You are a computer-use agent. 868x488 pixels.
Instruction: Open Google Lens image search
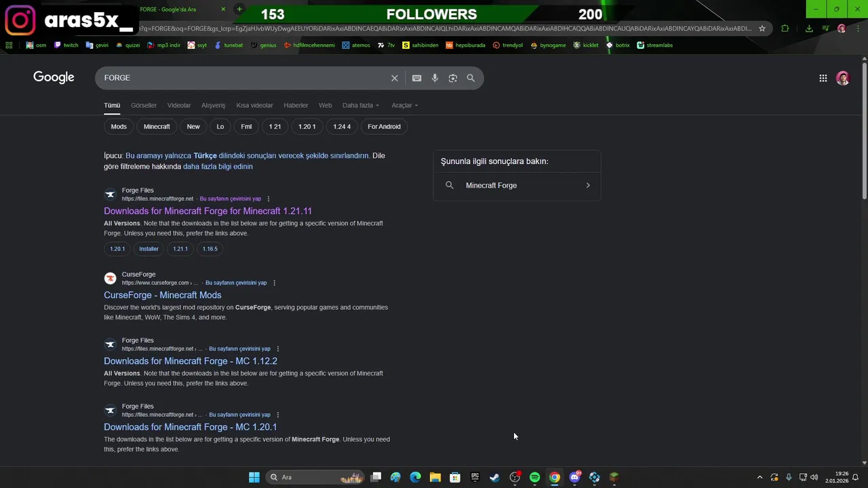(453, 78)
